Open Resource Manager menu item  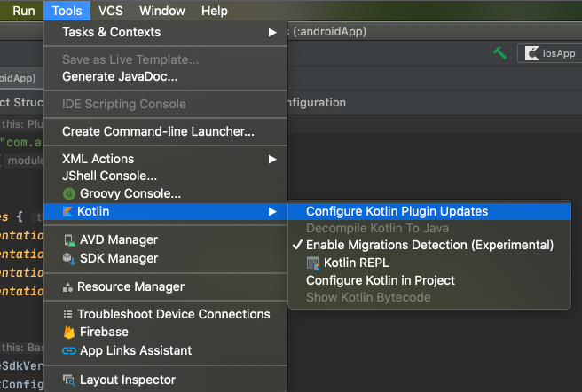(166, 287)
